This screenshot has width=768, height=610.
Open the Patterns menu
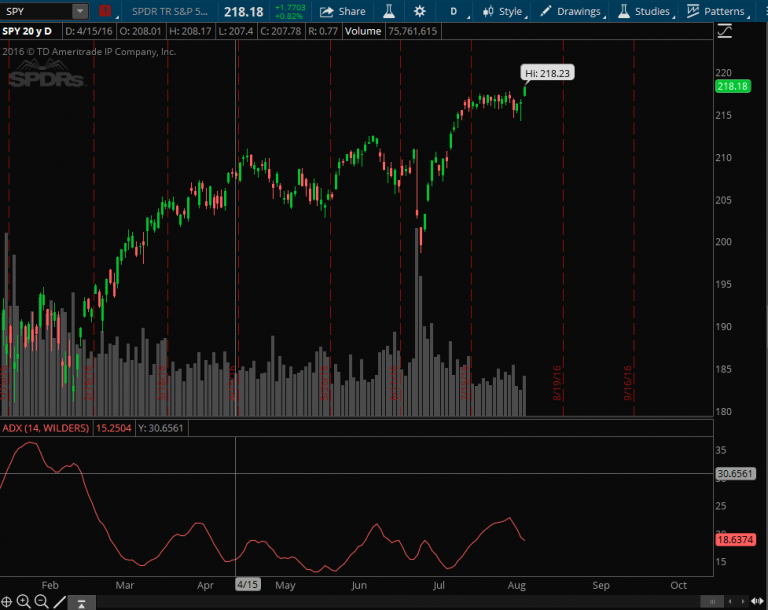[717, 11]
